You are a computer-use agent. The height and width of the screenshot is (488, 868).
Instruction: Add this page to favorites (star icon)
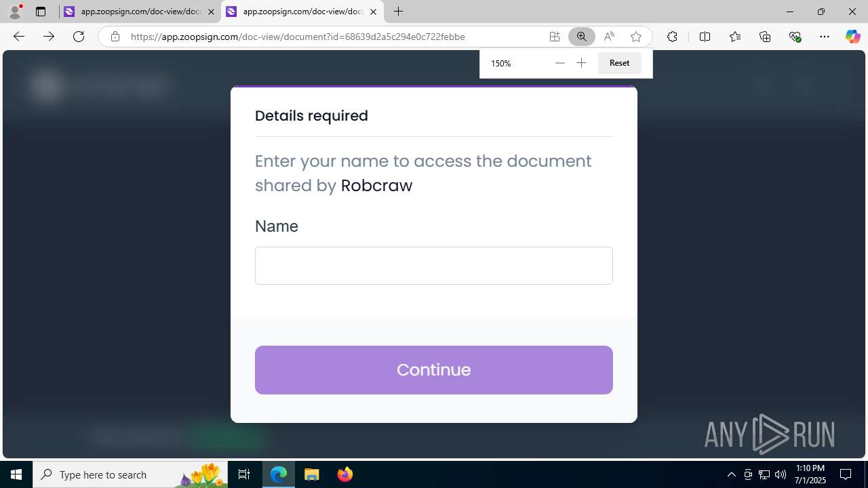coord(636,37)
